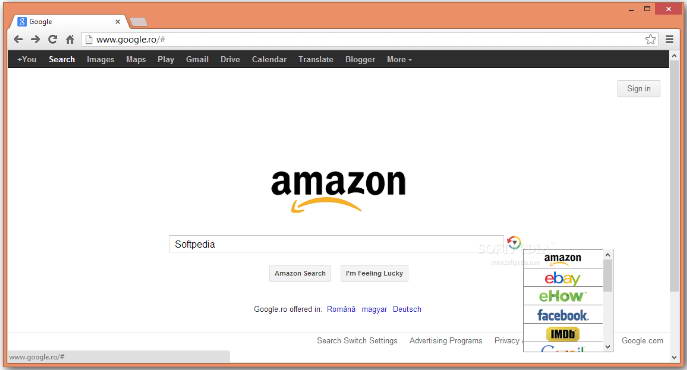Open Search Switch Settings link
The width and height of the screenshot is (687, 370).
coord(357,341)
